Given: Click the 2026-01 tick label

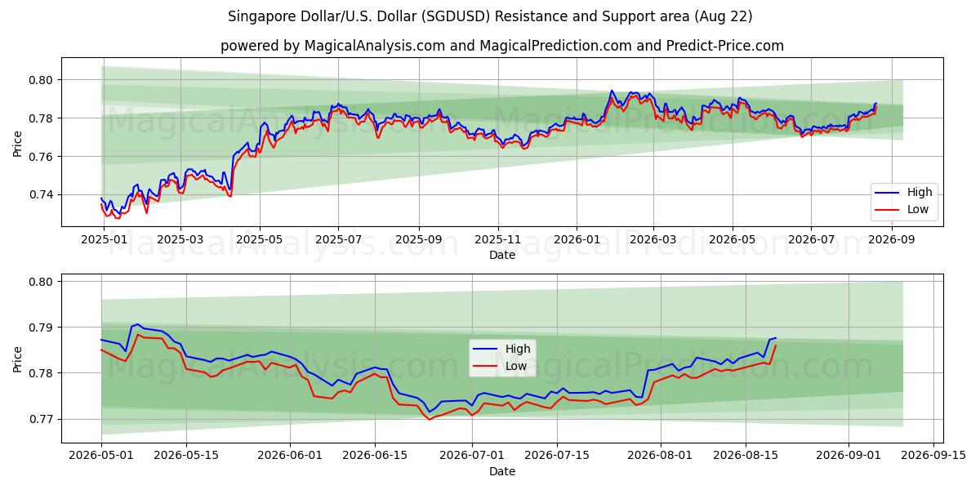Looking at the screenshot, I should click(x=577, y=240).
